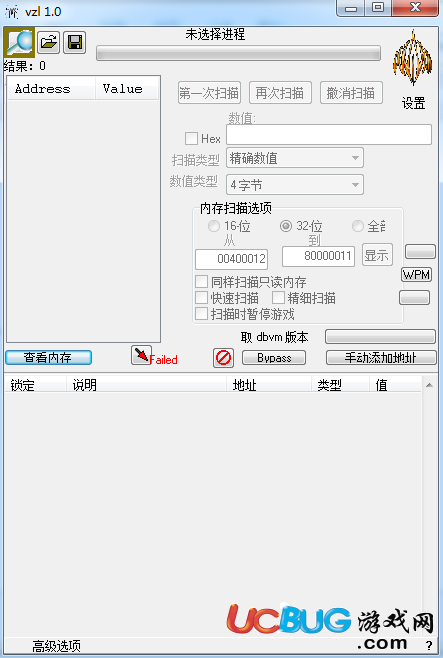Click the flame logo above 设置

pos(412,57)
